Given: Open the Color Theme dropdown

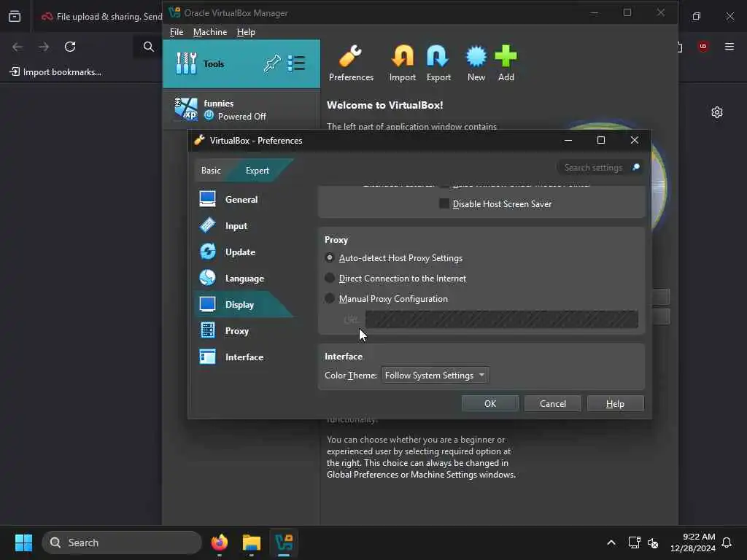Looking at the screenshot, I should coord(436,376).
